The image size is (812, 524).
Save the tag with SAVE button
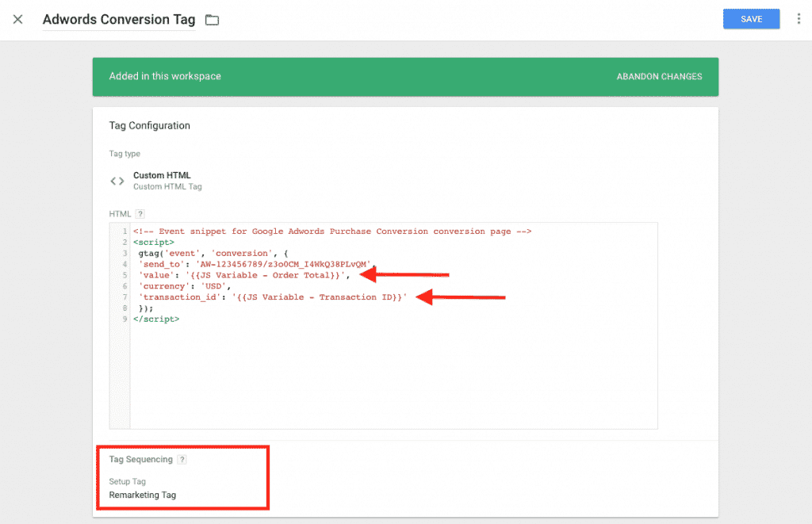click(751, 19)
